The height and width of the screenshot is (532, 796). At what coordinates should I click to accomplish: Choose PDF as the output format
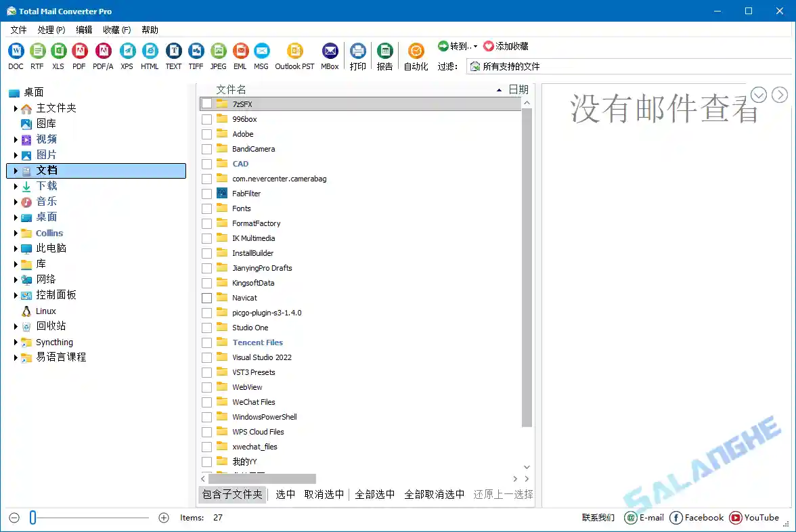pos(81,51)
